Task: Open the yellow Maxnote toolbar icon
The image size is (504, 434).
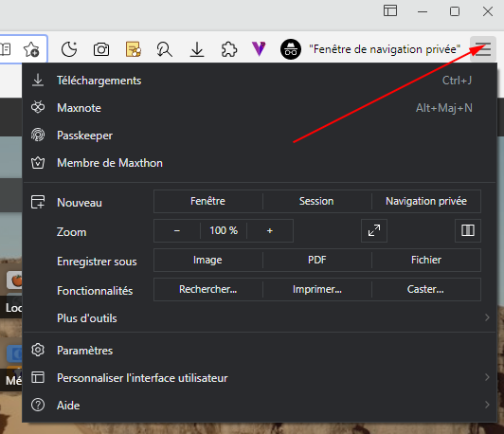Action: coord(133,49)
